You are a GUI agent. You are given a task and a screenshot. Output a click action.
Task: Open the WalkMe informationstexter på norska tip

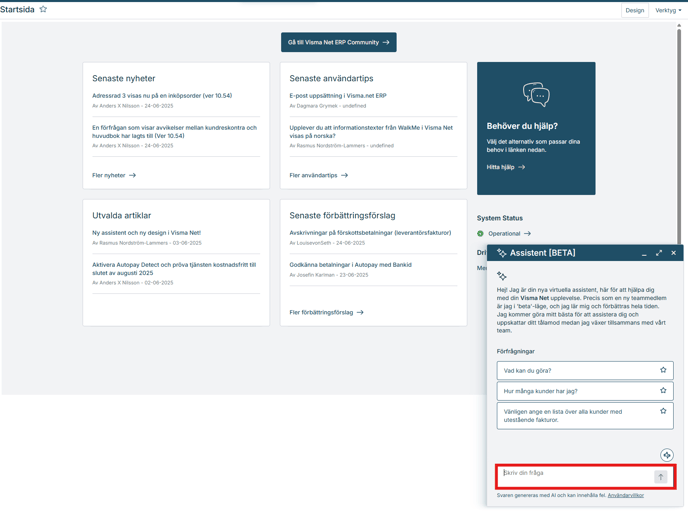pyautogui.click(x=371, y=132)
